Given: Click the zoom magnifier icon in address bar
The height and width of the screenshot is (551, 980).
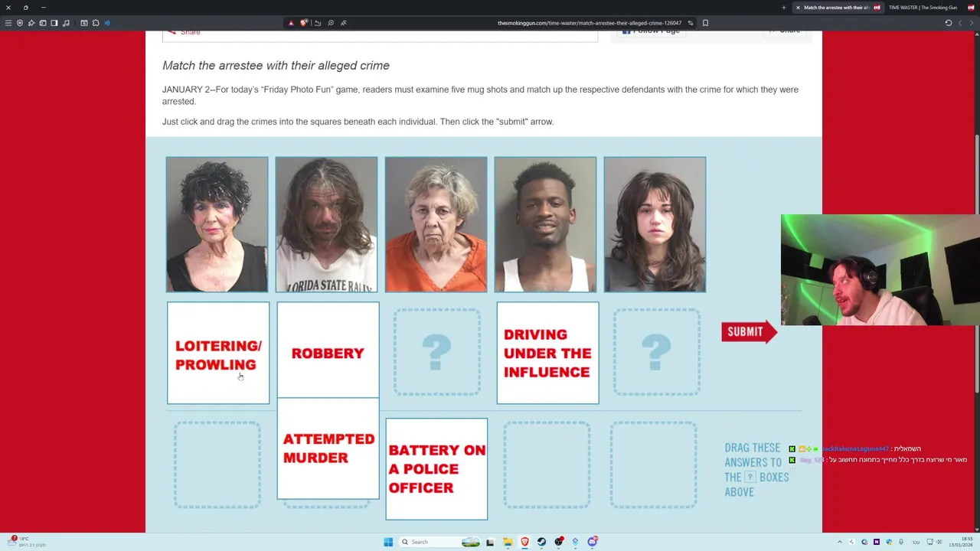Looking at the screenshot, I should coord(331,23).
